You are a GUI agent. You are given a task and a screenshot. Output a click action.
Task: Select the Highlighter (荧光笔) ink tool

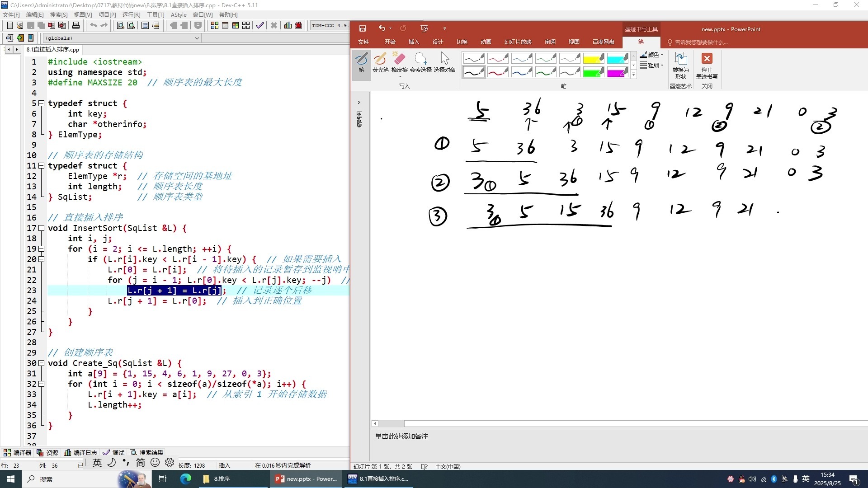tap(380, 62)
